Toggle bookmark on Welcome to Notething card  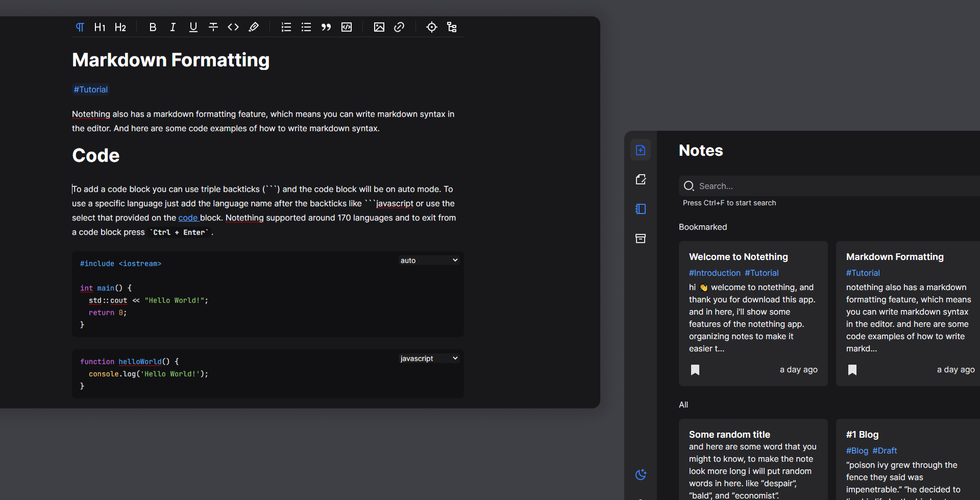(x=695, y=370)
